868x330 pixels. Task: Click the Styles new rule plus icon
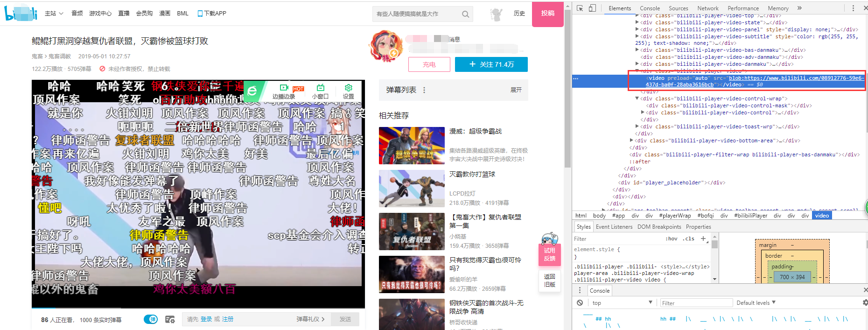703,238
